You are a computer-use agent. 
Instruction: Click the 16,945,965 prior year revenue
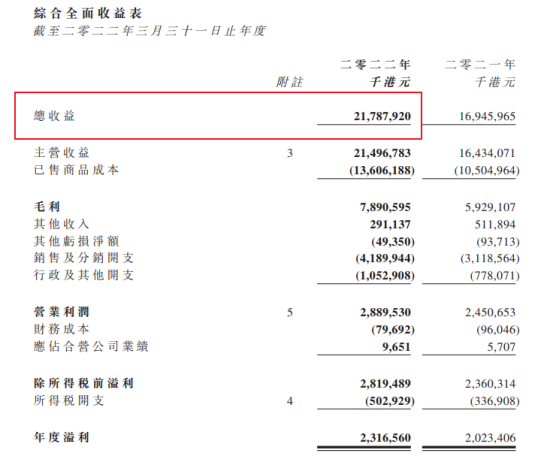(x=487, y=116)
